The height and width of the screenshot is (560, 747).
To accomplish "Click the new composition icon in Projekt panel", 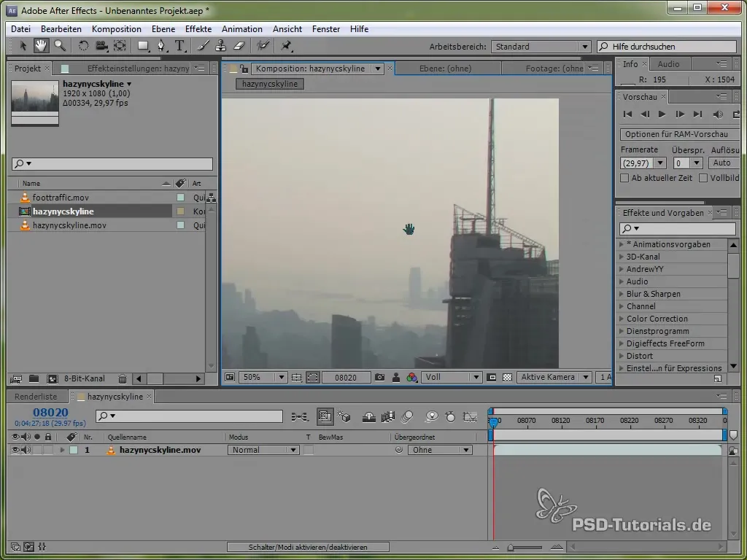I will [52, 379].
